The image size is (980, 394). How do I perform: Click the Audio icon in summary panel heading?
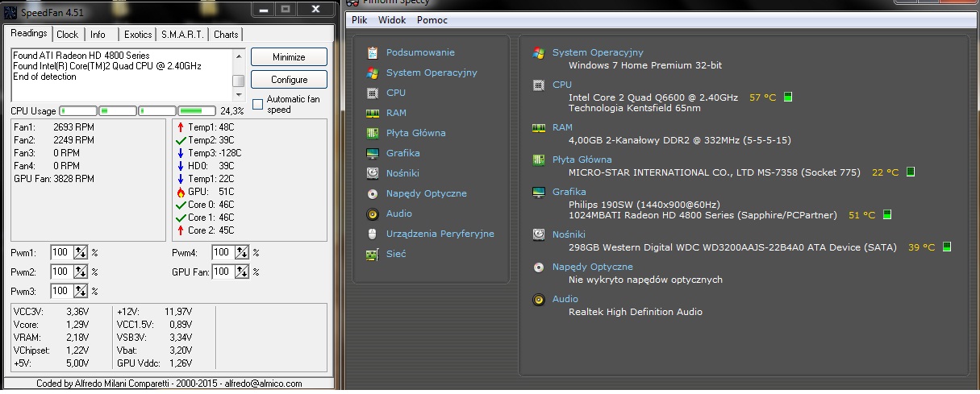coord(538,300)
